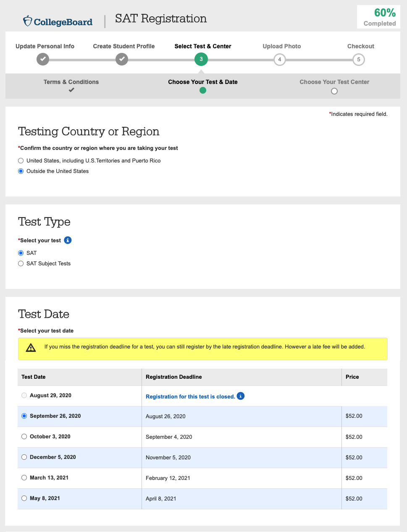Click the 60% Completed progress indicator
Image resolution: width=407 pixels, height=532 pixels.
tap(379, 17)
